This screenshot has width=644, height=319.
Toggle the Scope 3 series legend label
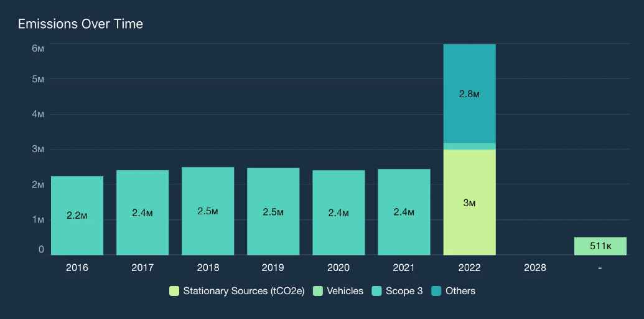pyautogui.click(x=404, y=291)
